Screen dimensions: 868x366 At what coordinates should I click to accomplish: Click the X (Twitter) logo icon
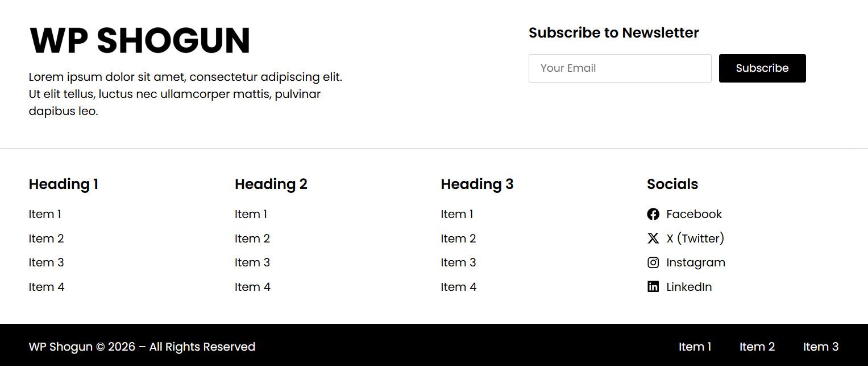coord(653,238)
